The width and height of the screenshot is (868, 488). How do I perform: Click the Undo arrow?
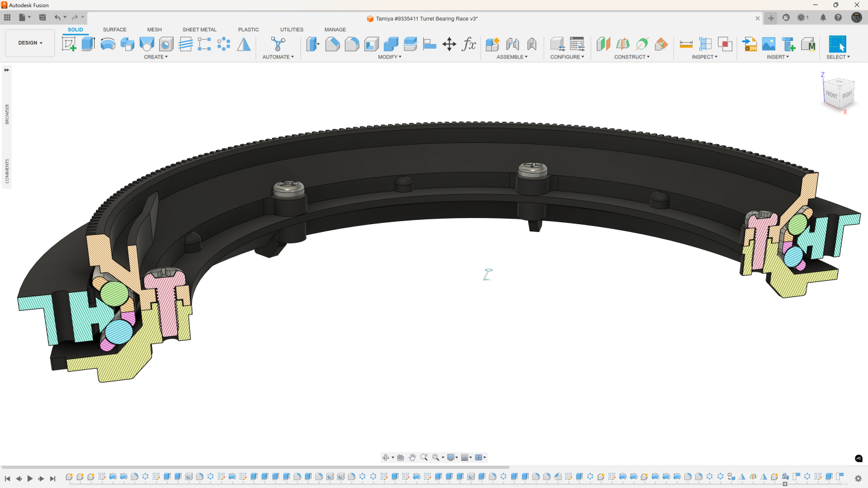click(x=57, y=17)
